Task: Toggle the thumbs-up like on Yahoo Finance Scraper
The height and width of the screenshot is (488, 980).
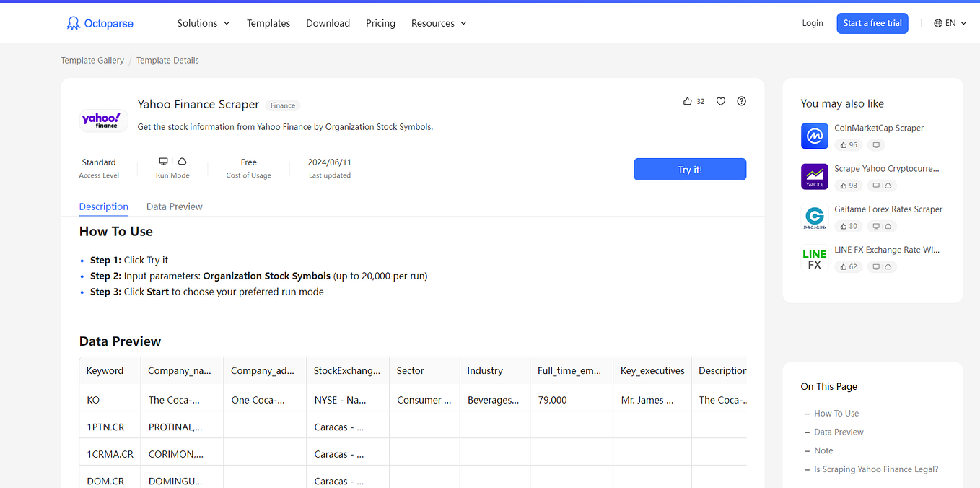Action: [688, 101]
